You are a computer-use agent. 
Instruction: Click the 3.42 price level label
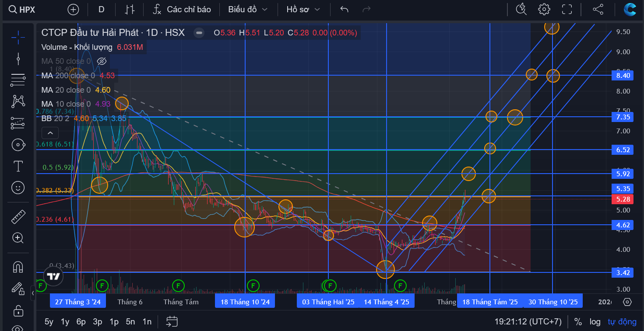[623, 272]
